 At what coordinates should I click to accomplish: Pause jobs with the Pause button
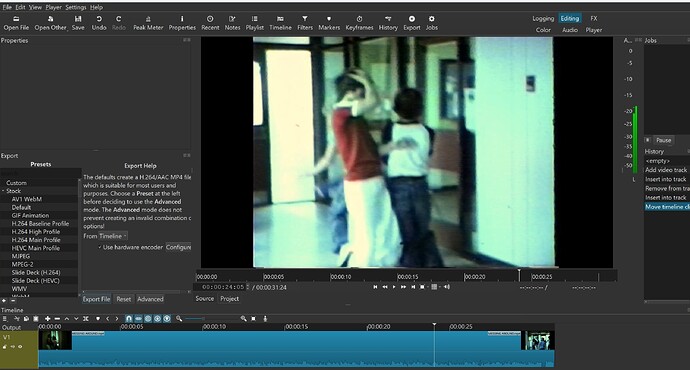click(x=664, y=140)
